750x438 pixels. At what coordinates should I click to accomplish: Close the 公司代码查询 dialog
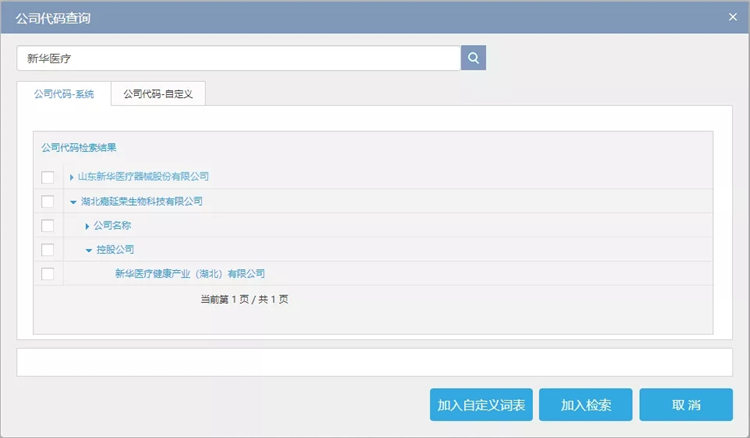(x=733, y=16)
